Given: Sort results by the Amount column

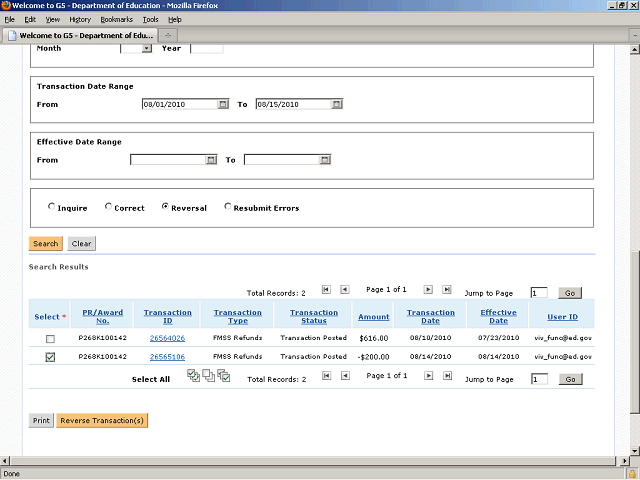Looking at the screenshot, I should coord(374,317).
